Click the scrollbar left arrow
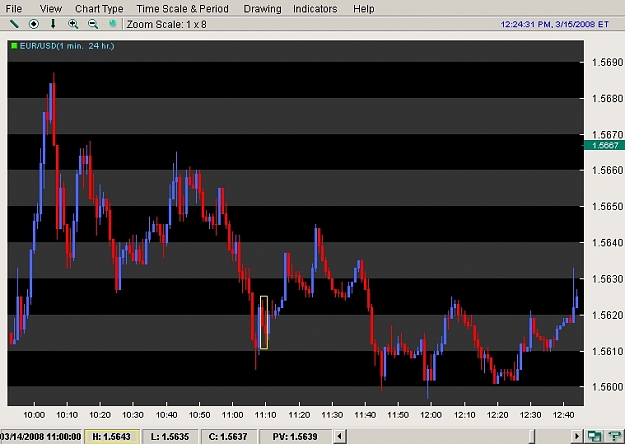Image resolution: width=625 pixels, height=444 pixels. 339,436
